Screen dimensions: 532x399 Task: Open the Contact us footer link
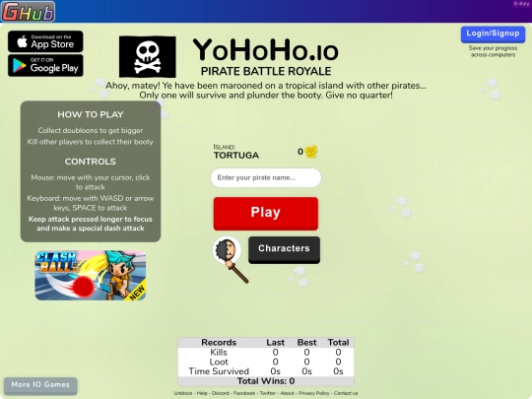[x=346, y=393]
